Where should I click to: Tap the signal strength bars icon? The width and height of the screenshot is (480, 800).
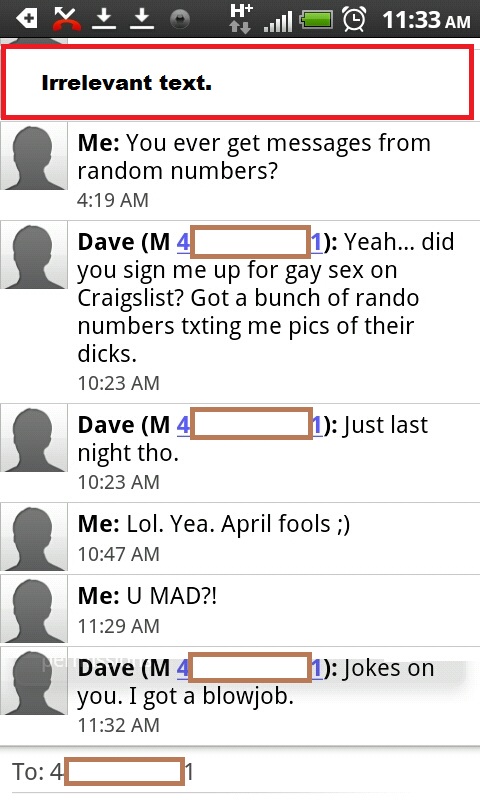278,21
